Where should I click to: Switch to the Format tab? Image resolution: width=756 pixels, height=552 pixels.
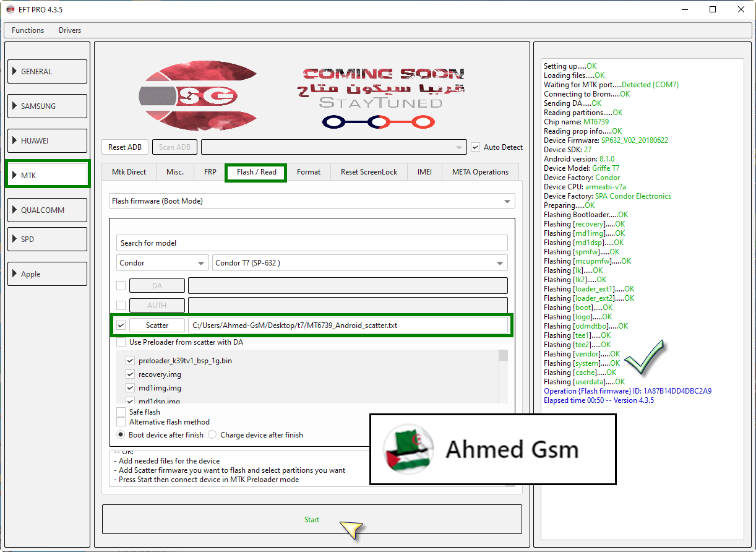[x=309, y=172]
